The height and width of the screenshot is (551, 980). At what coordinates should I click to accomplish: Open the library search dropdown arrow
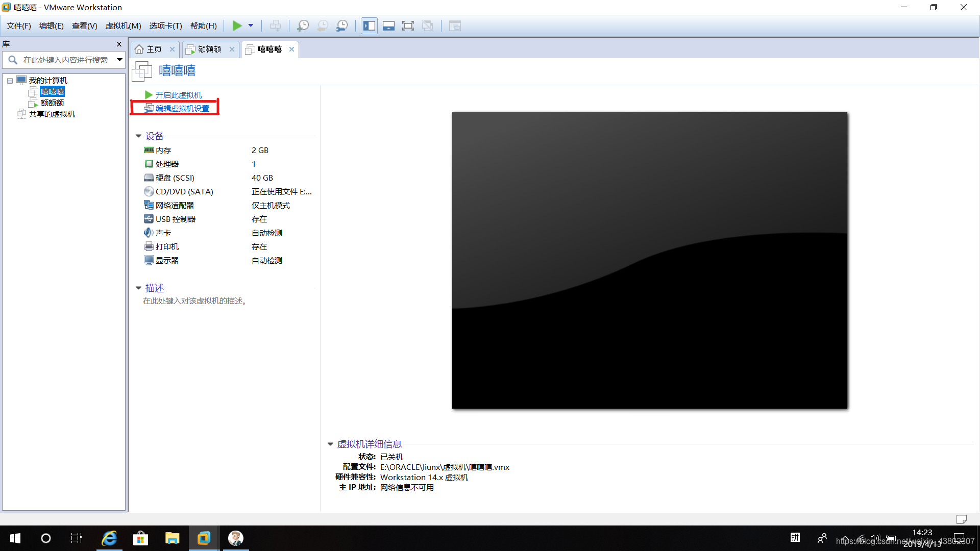coord(119,60)
